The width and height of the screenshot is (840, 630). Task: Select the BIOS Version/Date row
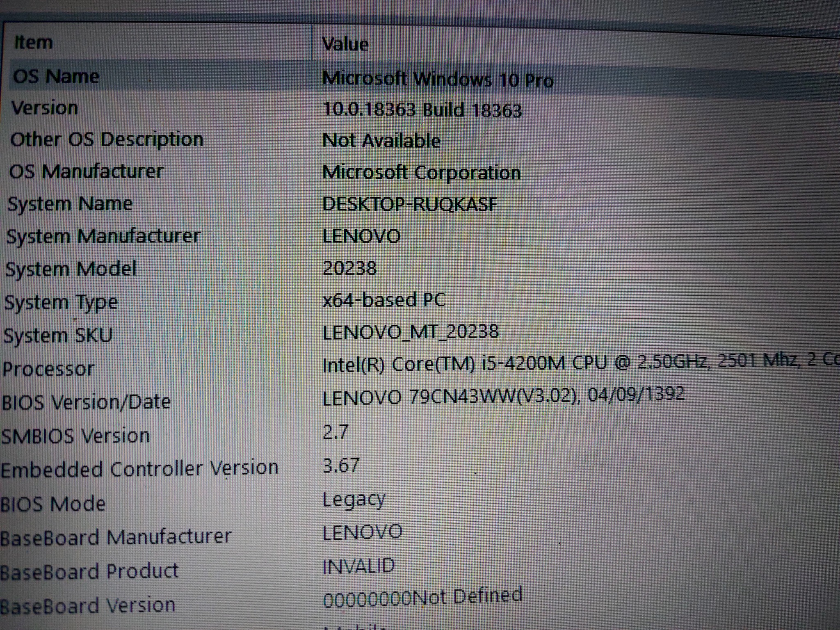[86, 402]
